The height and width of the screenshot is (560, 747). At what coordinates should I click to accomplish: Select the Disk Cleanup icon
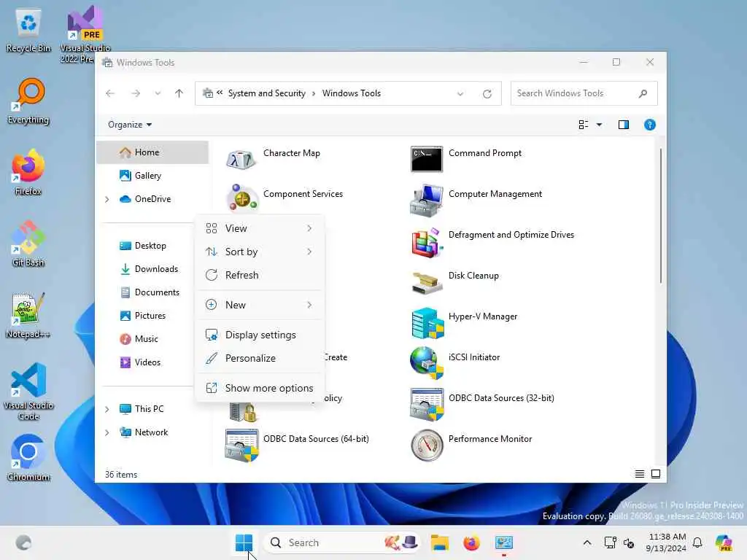pyautogui.click(x=427, y=283)
